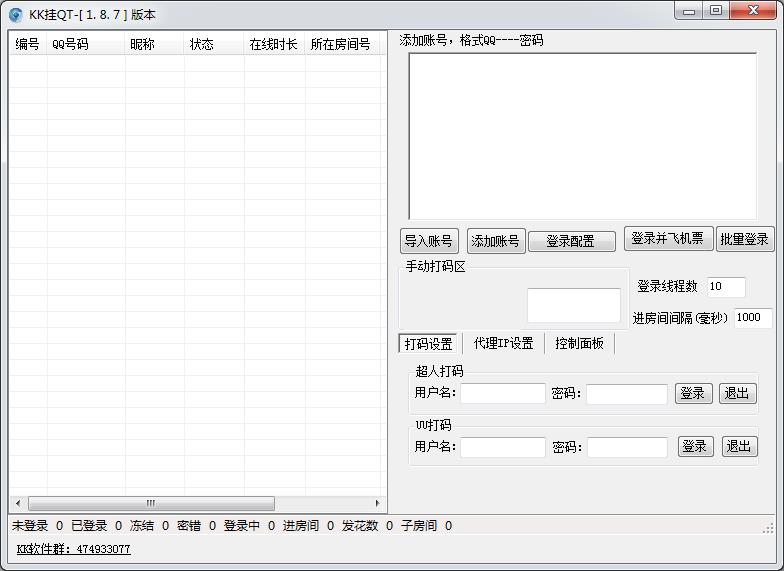This screenshot has width=784, height=571.
Task: Focus the 超人打码 password field
Action: [x=626, y=394]
